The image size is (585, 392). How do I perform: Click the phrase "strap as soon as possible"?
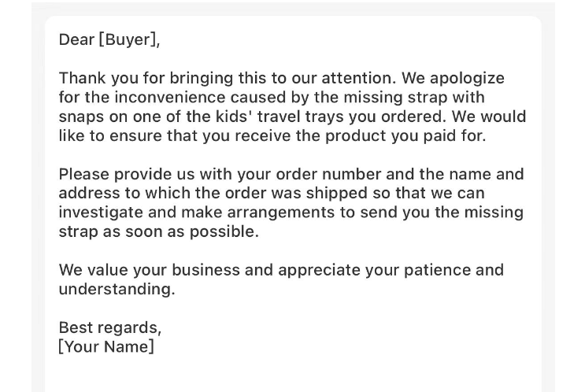point(158,231)
